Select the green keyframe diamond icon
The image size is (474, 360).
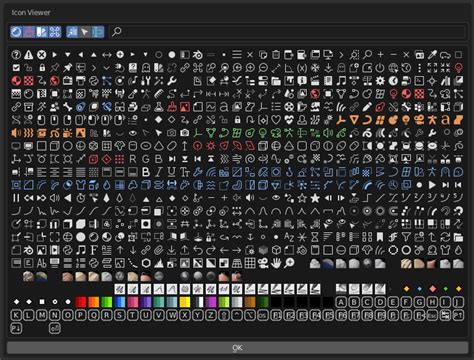(445, 289)
